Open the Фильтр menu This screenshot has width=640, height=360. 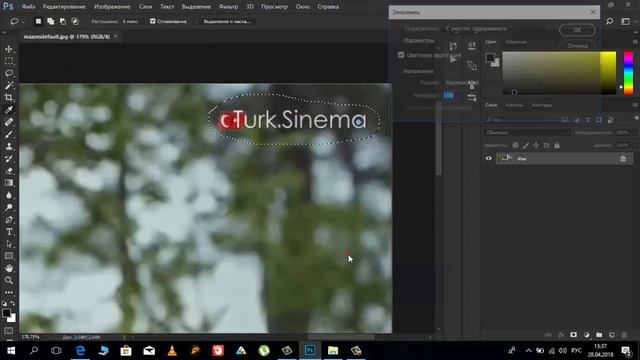tap(228, 7)
